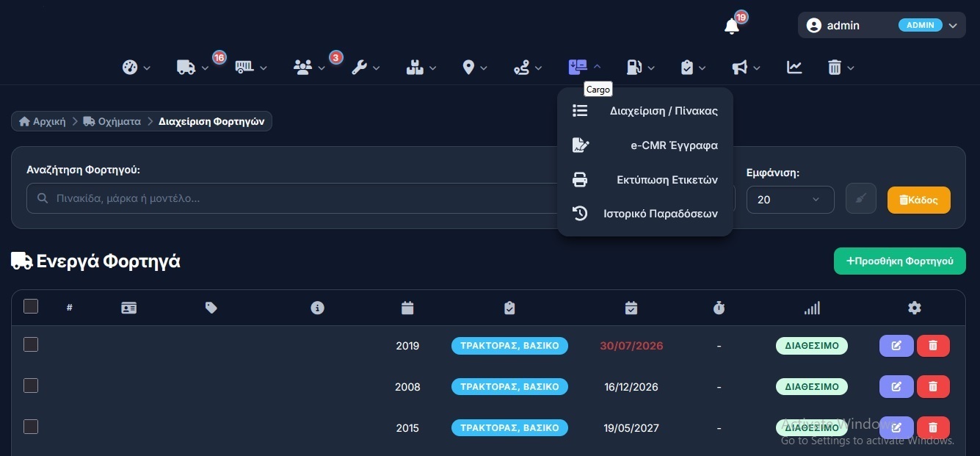
Task: Delete the 2019 truck row
Action: click(933, 345)
